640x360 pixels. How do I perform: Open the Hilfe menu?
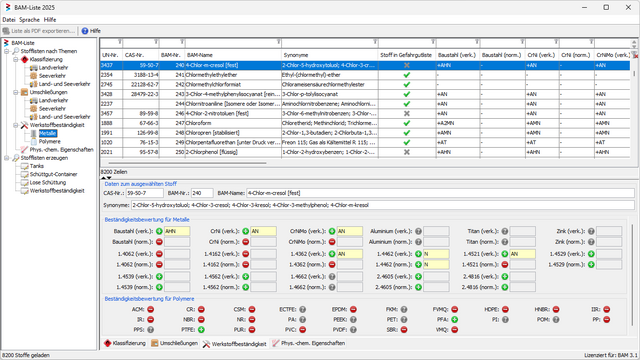click(50, 20)
